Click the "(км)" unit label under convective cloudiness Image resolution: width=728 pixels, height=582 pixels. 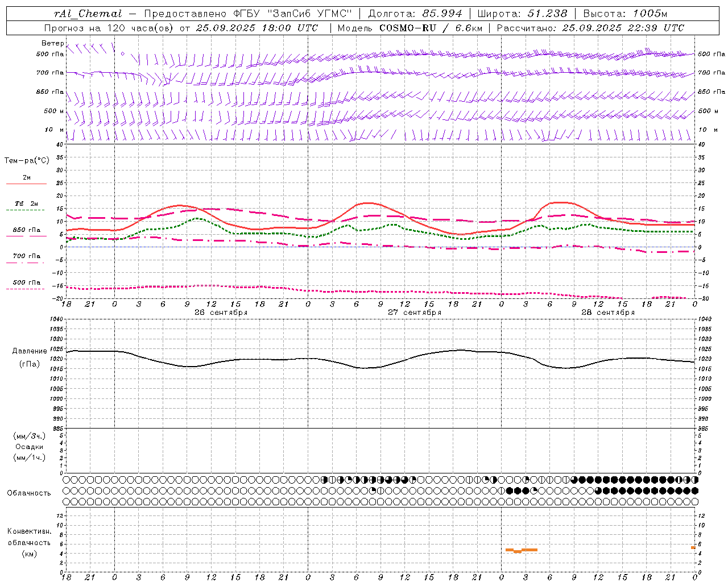30,554
